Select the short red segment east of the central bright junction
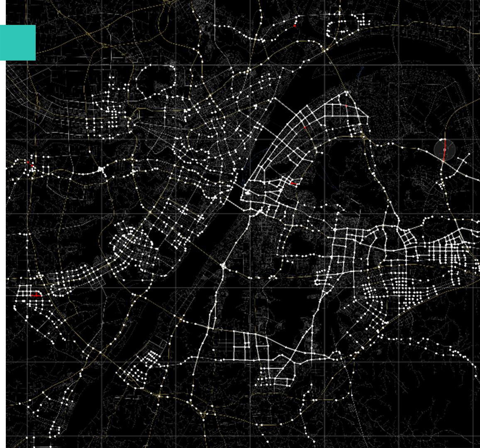This screenshot has height=448, width=480. click(x=293, y=183)
